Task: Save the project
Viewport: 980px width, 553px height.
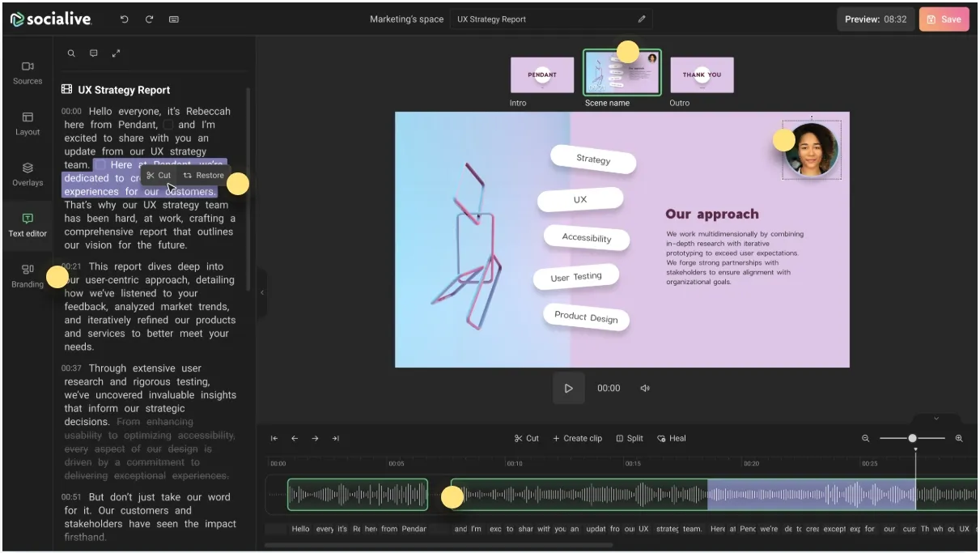Action: pyautogui.click(x=944, y=19)
